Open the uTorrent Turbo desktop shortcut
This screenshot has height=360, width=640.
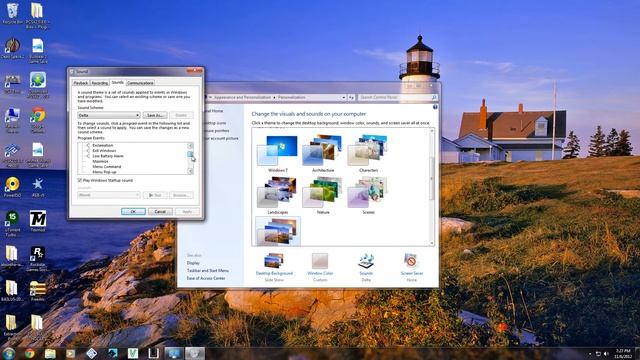[12, 224]
